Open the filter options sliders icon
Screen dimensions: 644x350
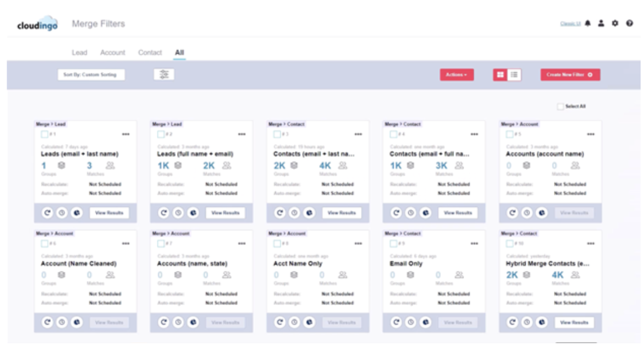click(x=164, y=75)
